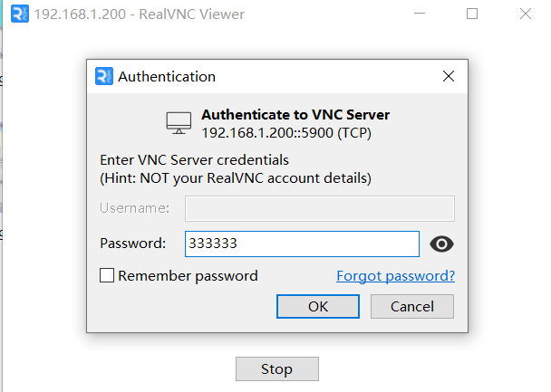Dismiss the dialog with the Cancel button
This screenshot has height=392, width=551.
pos(412,306)
